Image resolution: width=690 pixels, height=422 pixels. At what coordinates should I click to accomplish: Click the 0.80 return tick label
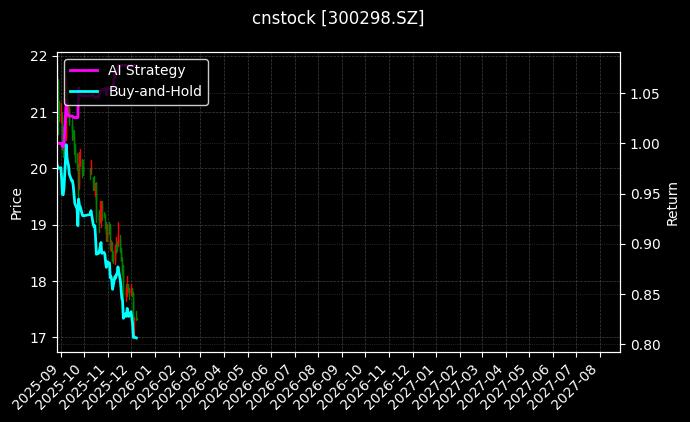tap(644, 345)
